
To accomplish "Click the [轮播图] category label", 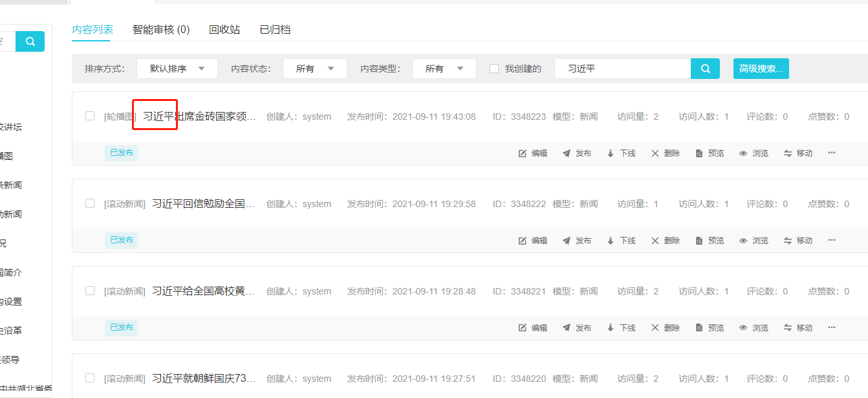I will [120, 116].
